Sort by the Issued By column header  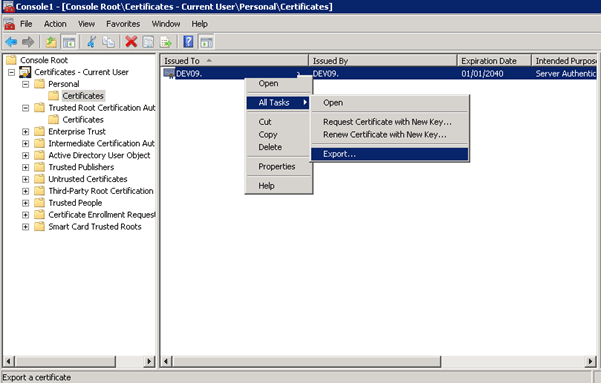tap(383, 61)
